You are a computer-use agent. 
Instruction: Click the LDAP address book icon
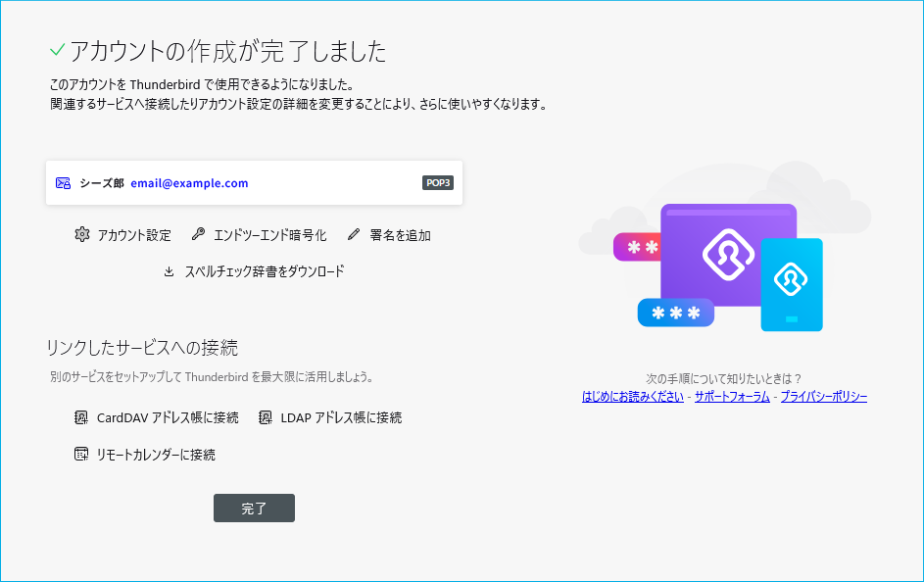point(265,417)
